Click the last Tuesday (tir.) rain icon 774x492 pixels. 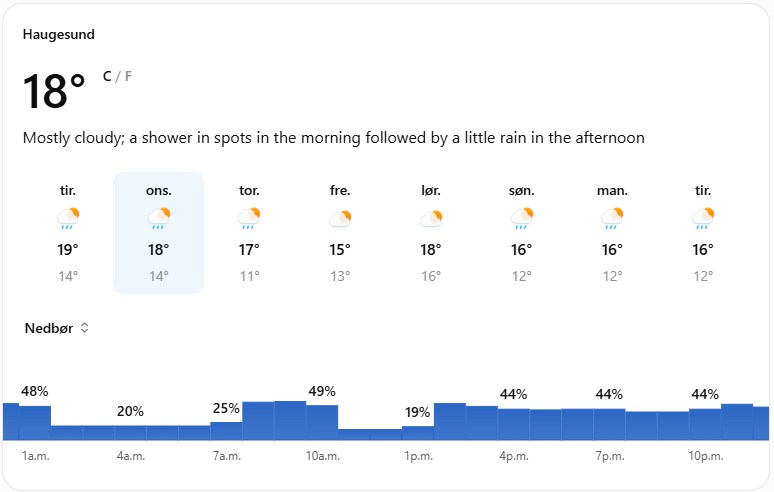coord(703,219)
